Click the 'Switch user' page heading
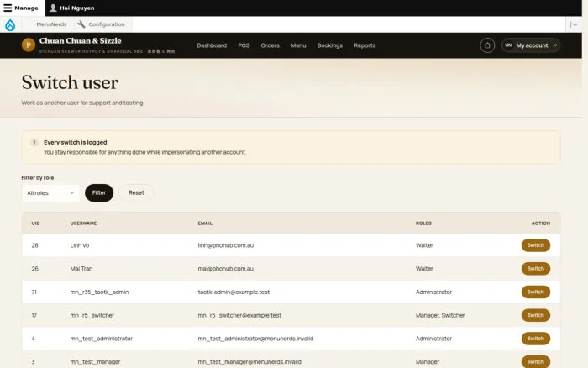The height and width of the screenshot is (368, 588). pyautogui.click(x=70, y=82)
